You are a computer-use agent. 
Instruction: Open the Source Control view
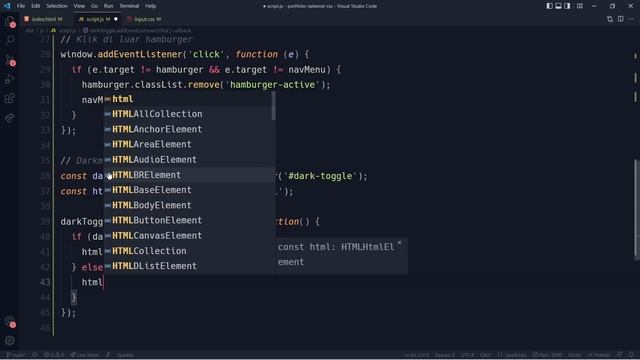(x=10, y=60)
